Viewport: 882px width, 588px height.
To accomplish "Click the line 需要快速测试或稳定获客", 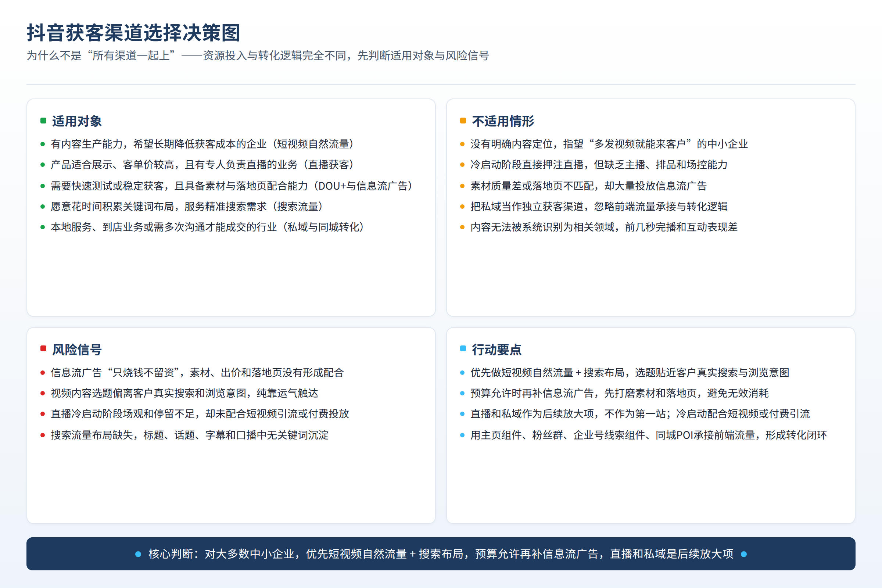I will 232,186.
